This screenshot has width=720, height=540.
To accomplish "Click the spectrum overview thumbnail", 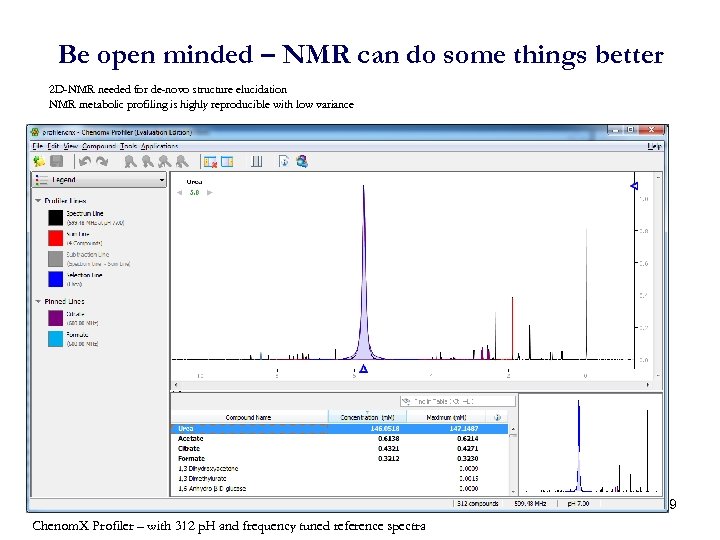I will pos(591,445).
